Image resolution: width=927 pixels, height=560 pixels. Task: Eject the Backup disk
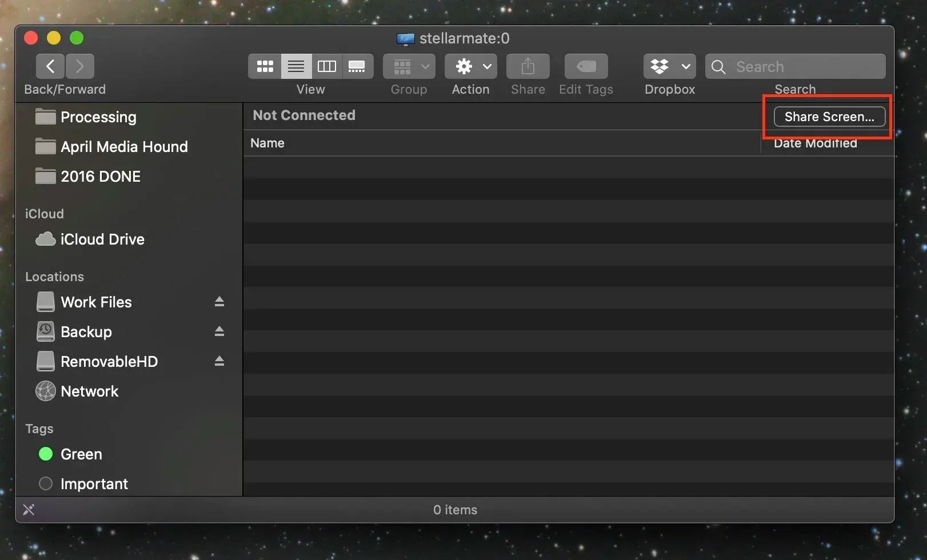pyautogui.click(x=219, y=331)
